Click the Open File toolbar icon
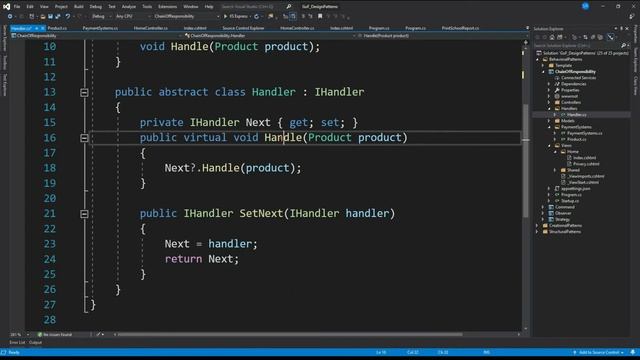 click(42, 16)
